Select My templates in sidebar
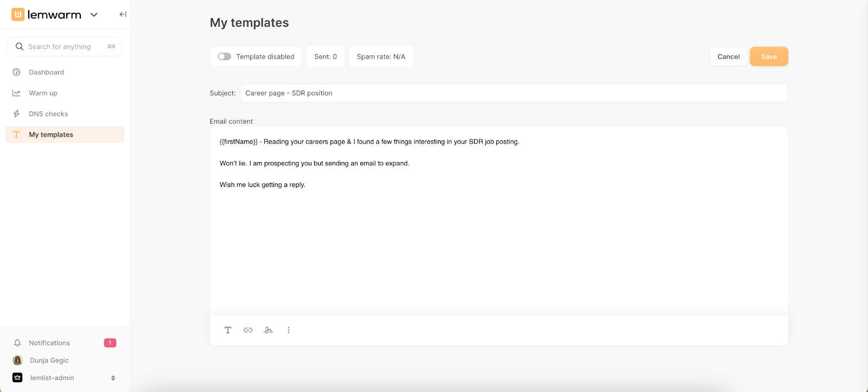The height and width of the screenshot is (392, 868). click(51, 134)
